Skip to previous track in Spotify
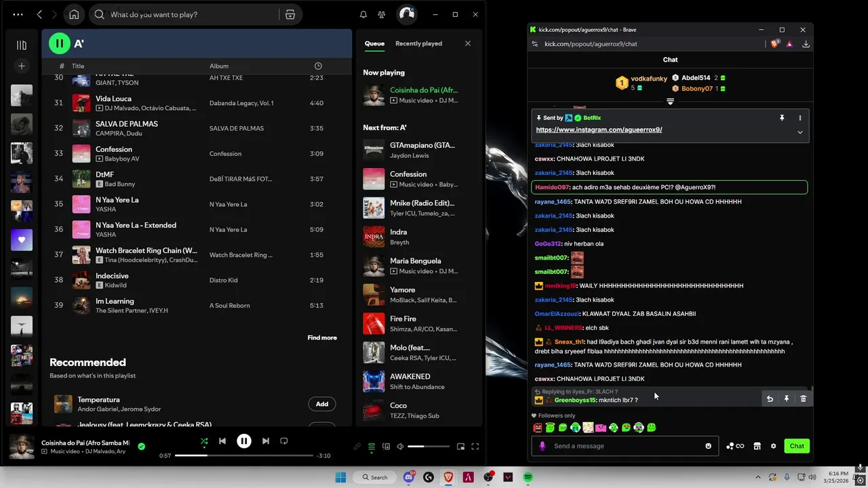Screen dimensions: 868x488 point(222,441)
